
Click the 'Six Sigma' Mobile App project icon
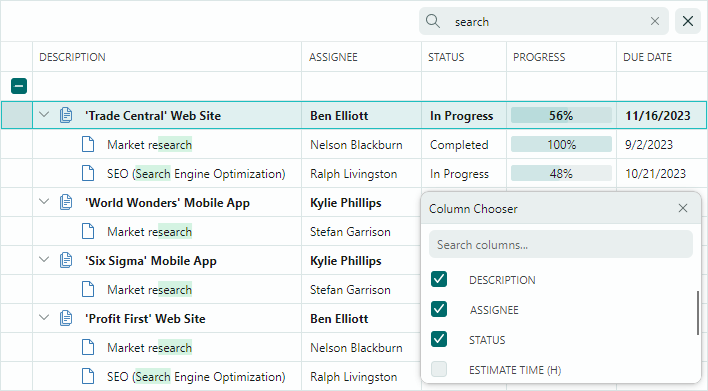click(66, 261)
